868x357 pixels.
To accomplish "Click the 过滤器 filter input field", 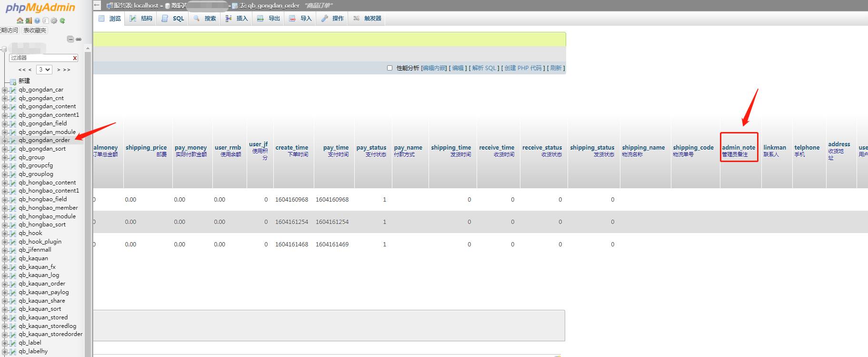I will click(x=40, y=58).
